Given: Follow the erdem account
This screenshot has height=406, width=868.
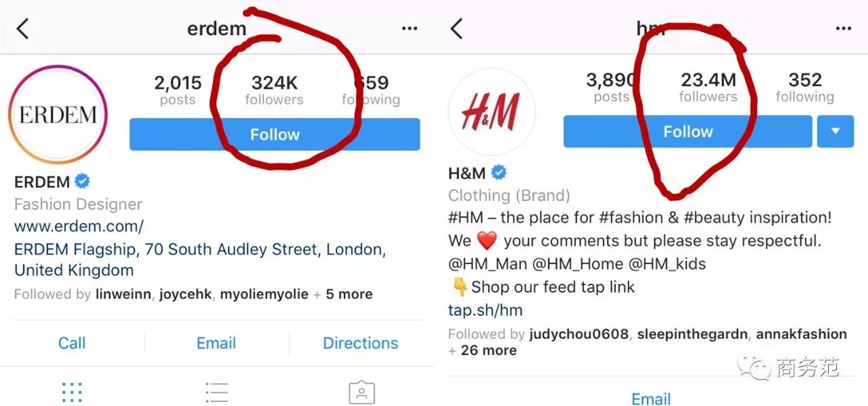Looking at the screenshot, I should point(275,134).
